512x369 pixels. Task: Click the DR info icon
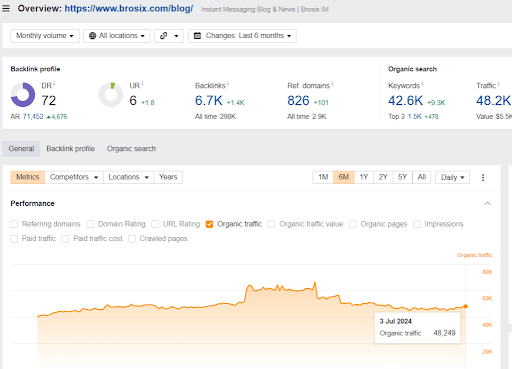[x=54, y=84]
